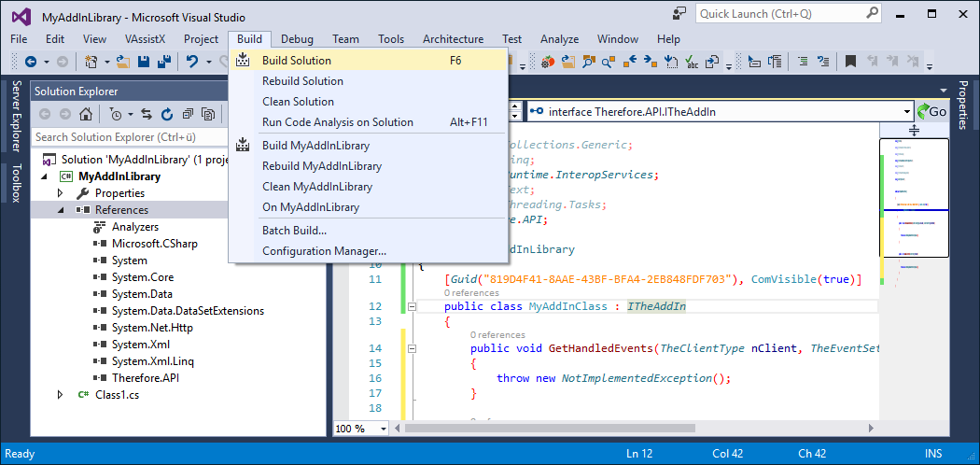Refresh the Solution Explorer
Image resolution: width=980 pixels, height=465 pixels.
167,114
